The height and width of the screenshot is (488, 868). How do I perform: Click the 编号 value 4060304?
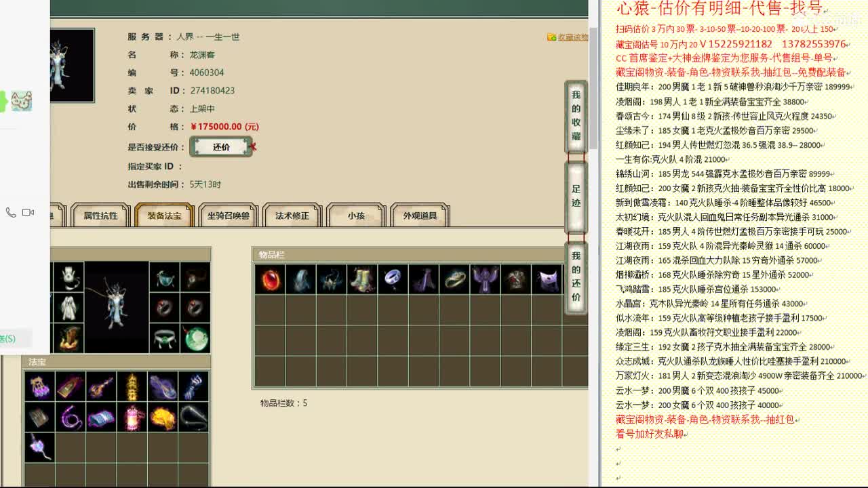(x=207, y=73)
